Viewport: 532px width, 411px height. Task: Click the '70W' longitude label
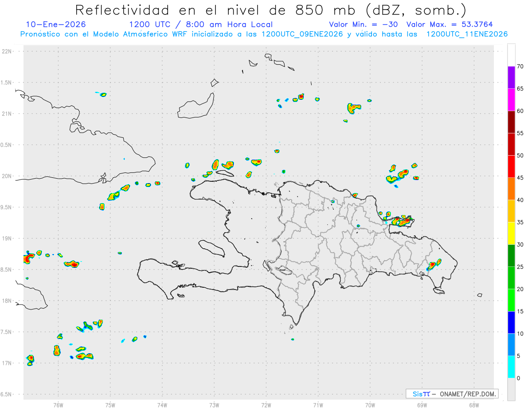coord(370,405)
